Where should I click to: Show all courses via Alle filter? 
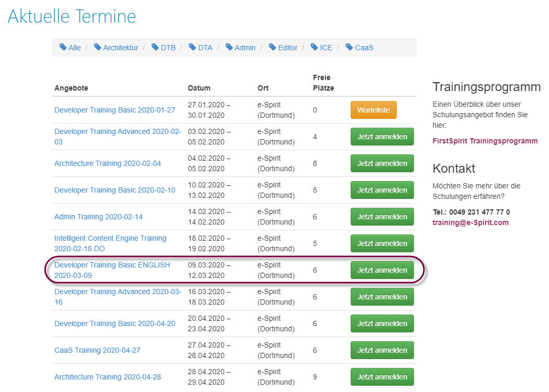(74, 48)
